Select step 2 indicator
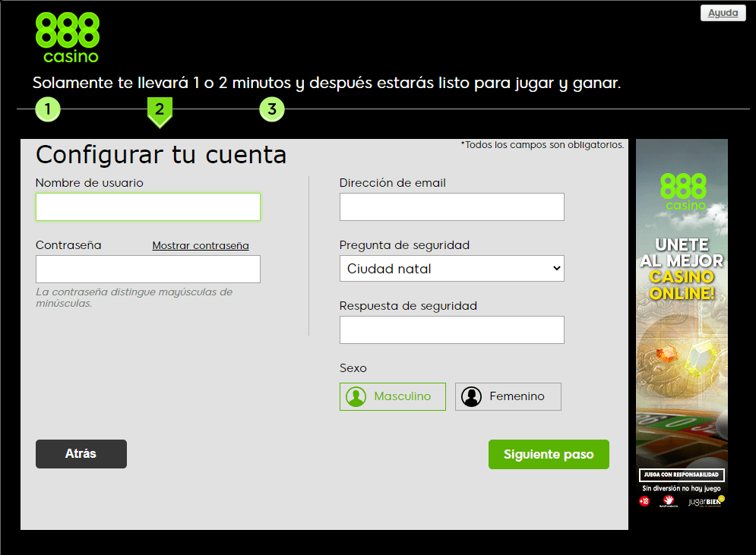The height and width of the screenshot is (555, 756). [160, 112]
